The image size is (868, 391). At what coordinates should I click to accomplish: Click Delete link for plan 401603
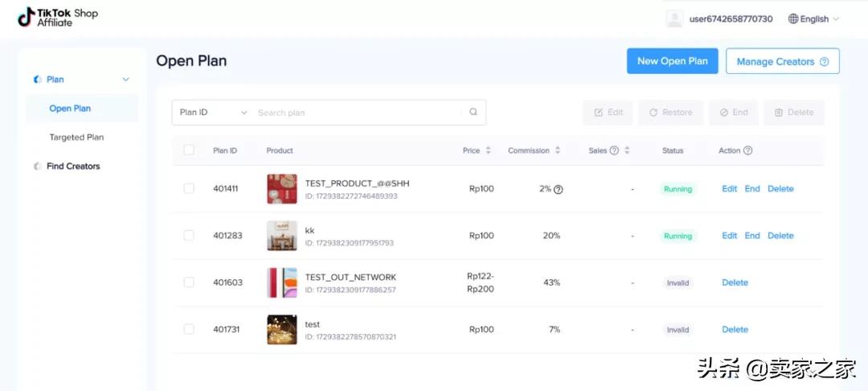tap(735, 282)
